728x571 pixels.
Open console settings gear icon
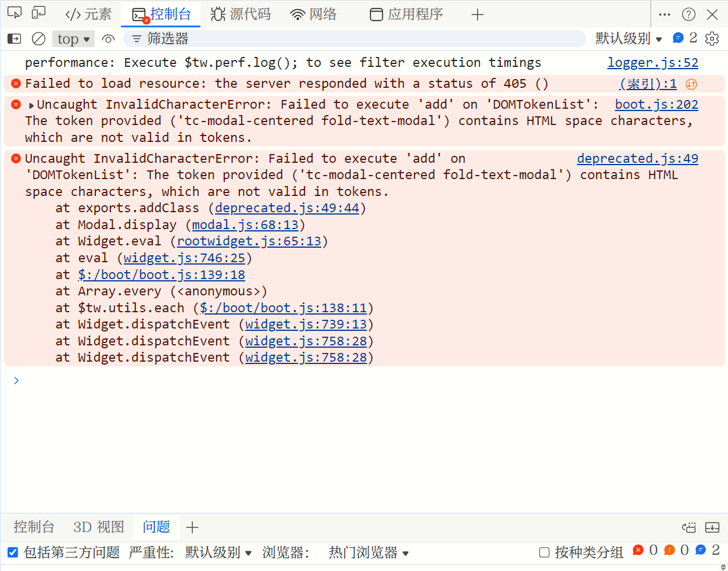(x=712, y=39)
